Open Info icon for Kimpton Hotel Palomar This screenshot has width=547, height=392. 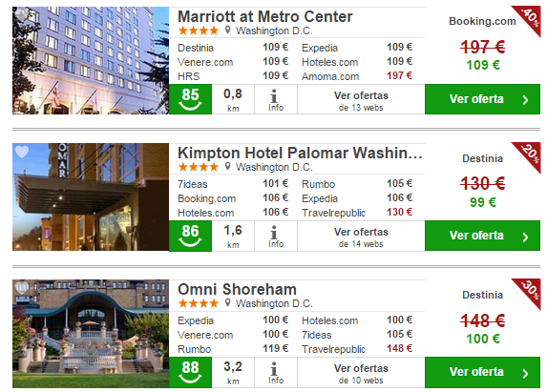276,237
